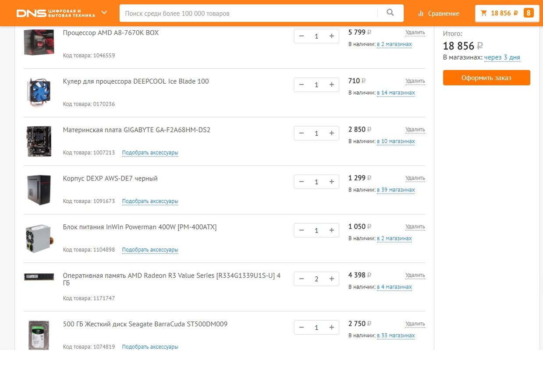The image size is (543, 392).
Task: Remove Процессор AMD A8-7670K via Удалить
Action: (415, 32)
